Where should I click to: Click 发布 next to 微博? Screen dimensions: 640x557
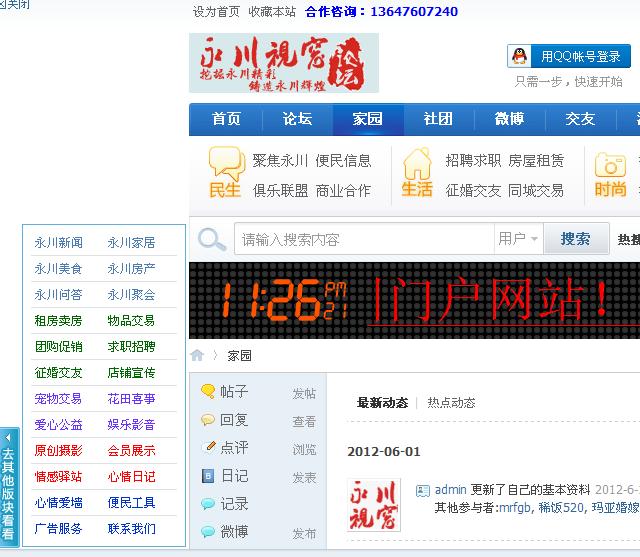click(304, 533)
